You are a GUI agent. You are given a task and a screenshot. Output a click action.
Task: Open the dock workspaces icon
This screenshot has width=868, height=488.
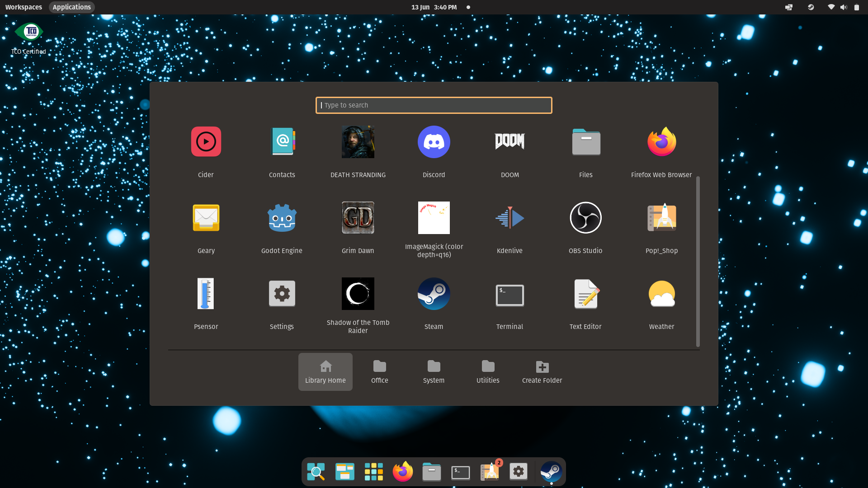click(345, 472)
